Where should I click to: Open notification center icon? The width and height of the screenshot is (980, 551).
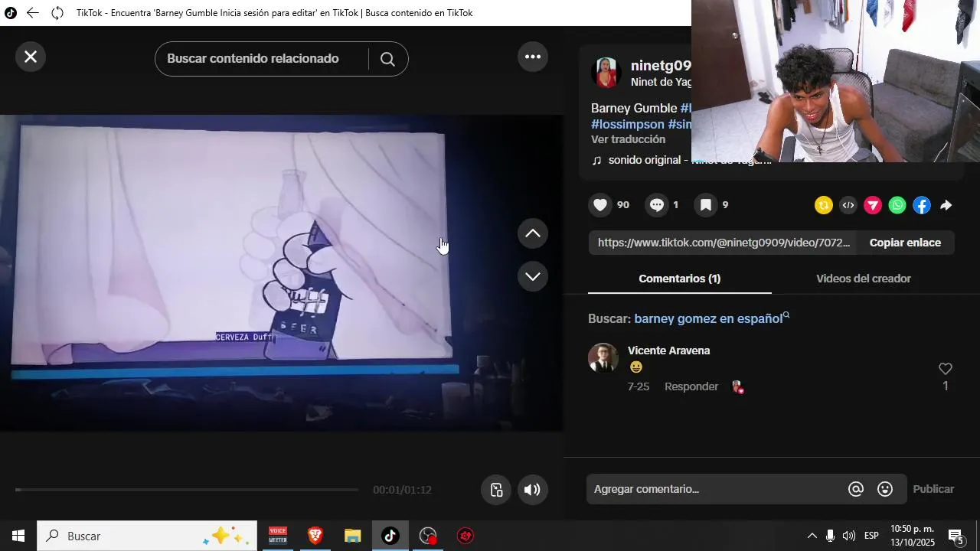click(x=956, y=536)
